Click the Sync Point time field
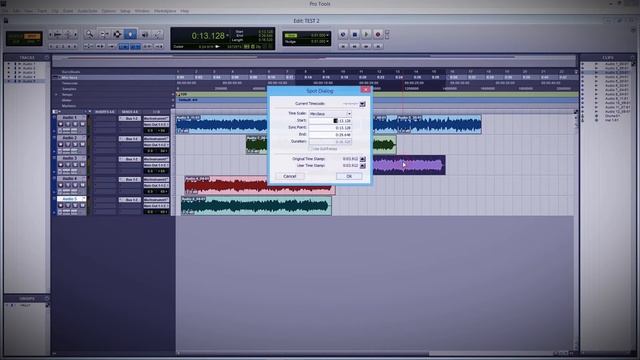Screen dimensions: 640x360 (x=330, y=128)
